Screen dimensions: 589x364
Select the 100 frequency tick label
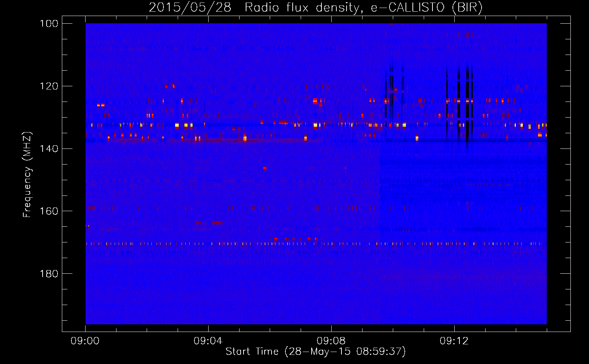pos(48,24)
